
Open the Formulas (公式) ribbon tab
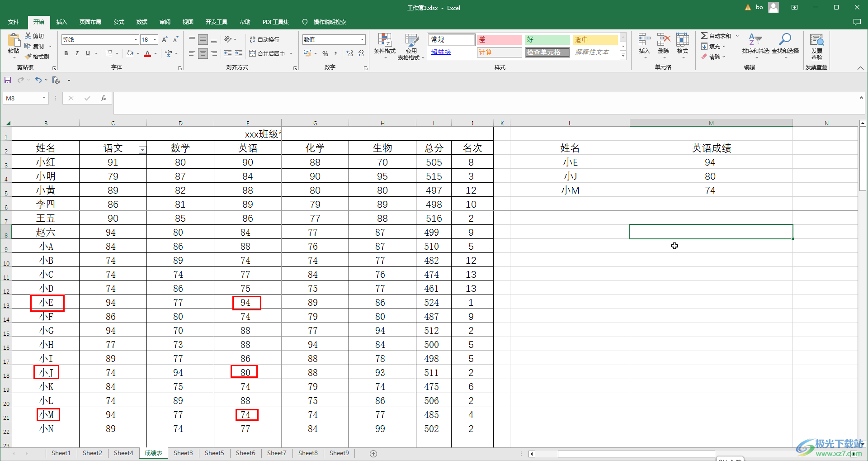coord(119,22)
